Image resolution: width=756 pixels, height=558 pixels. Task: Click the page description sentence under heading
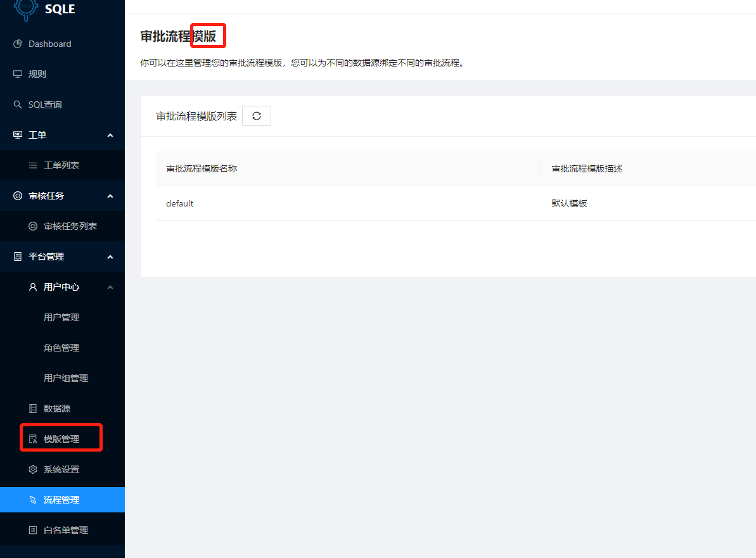(x=303, y=63)
